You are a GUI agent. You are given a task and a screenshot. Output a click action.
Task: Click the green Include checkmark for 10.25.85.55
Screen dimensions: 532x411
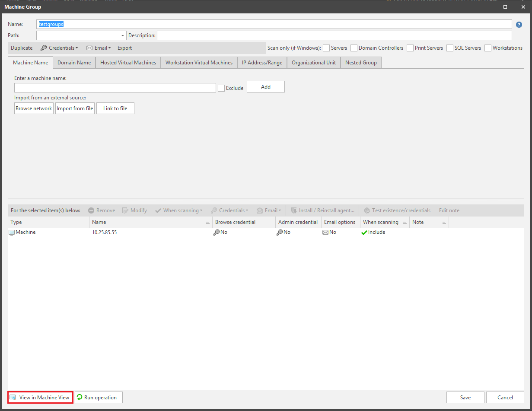(x=364, y=232)
